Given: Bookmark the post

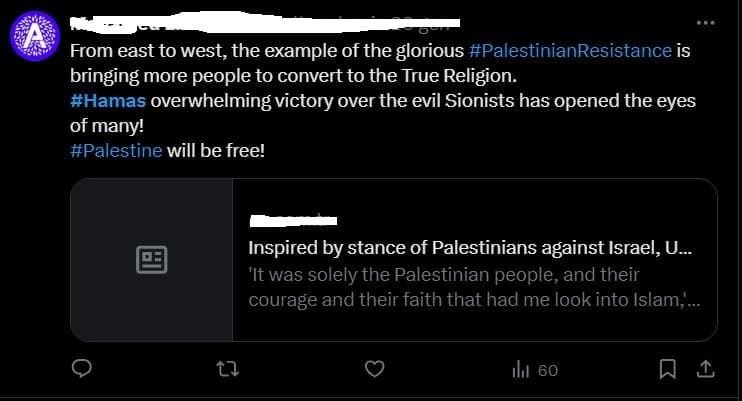Looking at the screenshot, I should (x=668, y=370).
